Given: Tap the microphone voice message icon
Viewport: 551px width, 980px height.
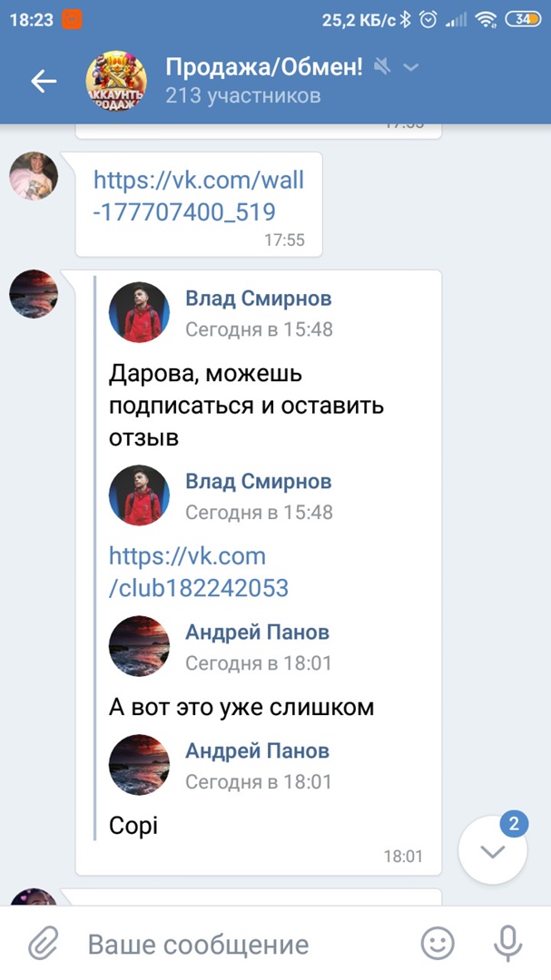Looking at the screenshot, I should (507, 943).
